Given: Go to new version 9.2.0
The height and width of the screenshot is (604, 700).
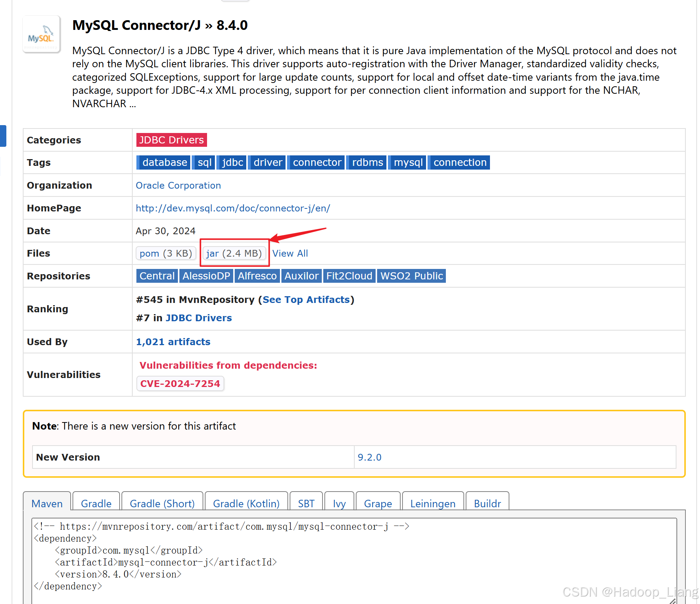Looking at the screenshot, I should pos(369,457).
